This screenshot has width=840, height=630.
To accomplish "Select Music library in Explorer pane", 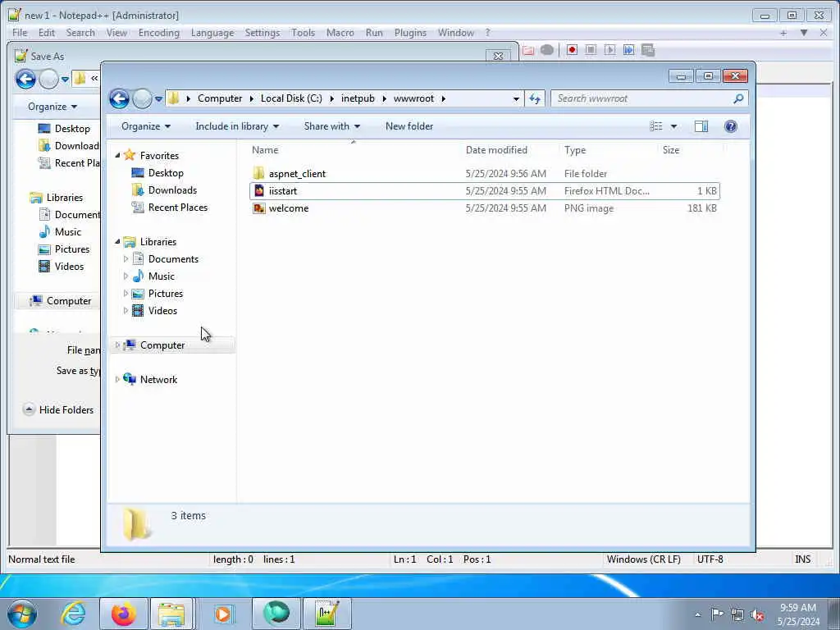I will point(162,276).
